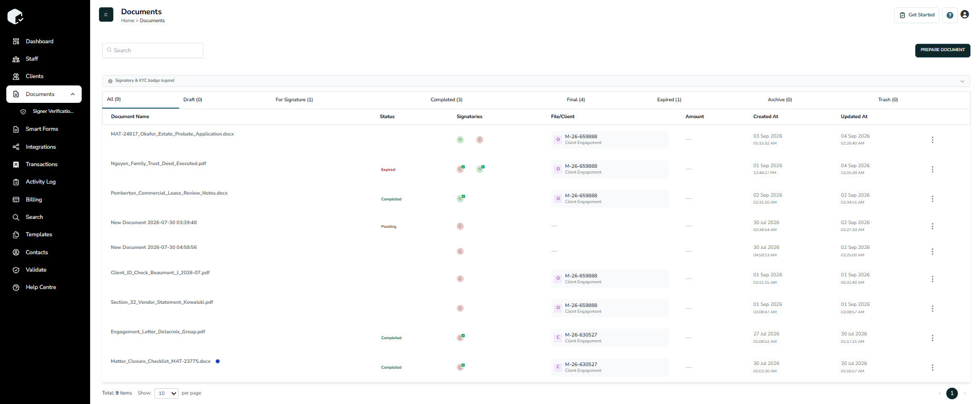Viewport: 980px width, 404px height.
Task: Open the Integrations share icon
Action: tap(16, 147)
